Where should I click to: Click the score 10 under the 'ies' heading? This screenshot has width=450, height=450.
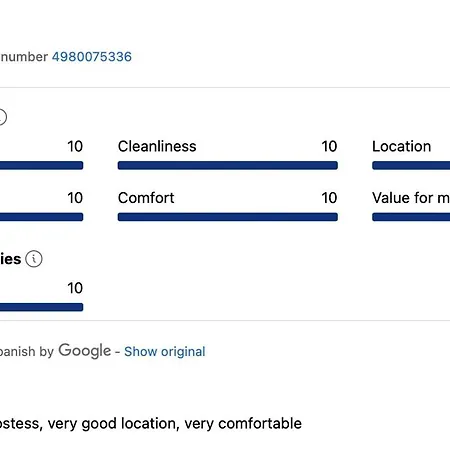pos(75,288)
